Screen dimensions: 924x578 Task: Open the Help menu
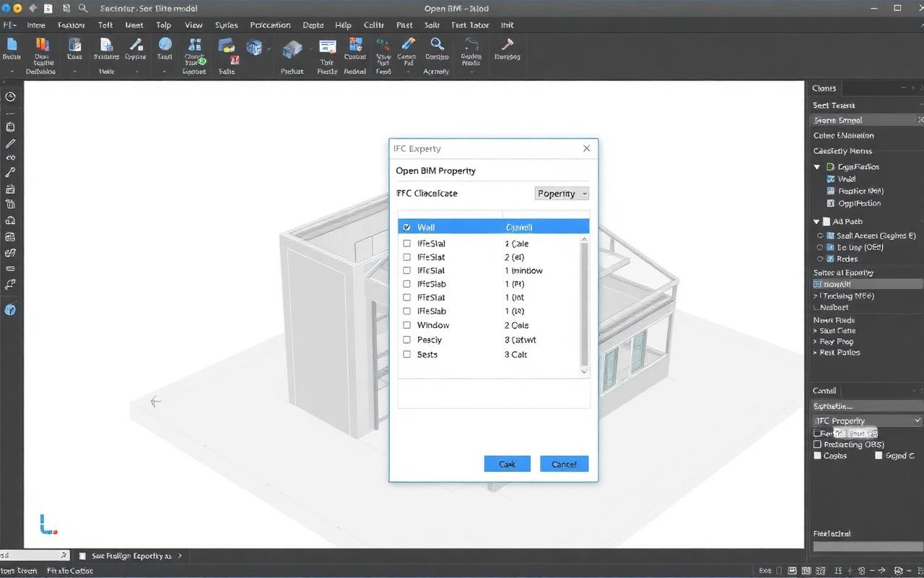tap(343, 25)
